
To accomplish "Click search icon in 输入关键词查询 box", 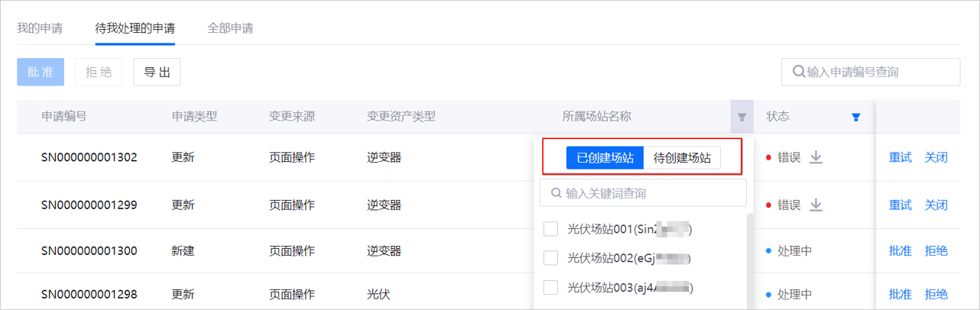I will [x=555, y=193].
